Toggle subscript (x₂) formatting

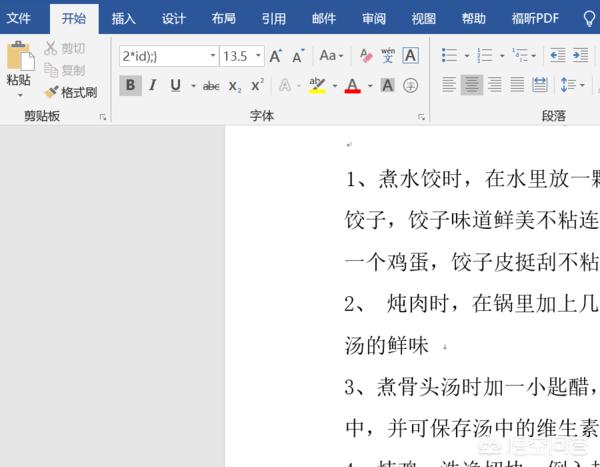(235, 86)
